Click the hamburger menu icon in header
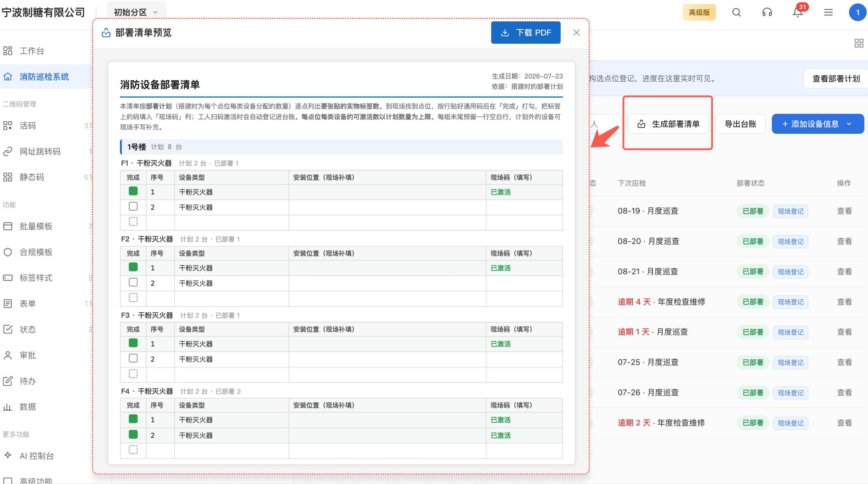The height and width of the screenshot is (484, 868). tap(828, 12)
